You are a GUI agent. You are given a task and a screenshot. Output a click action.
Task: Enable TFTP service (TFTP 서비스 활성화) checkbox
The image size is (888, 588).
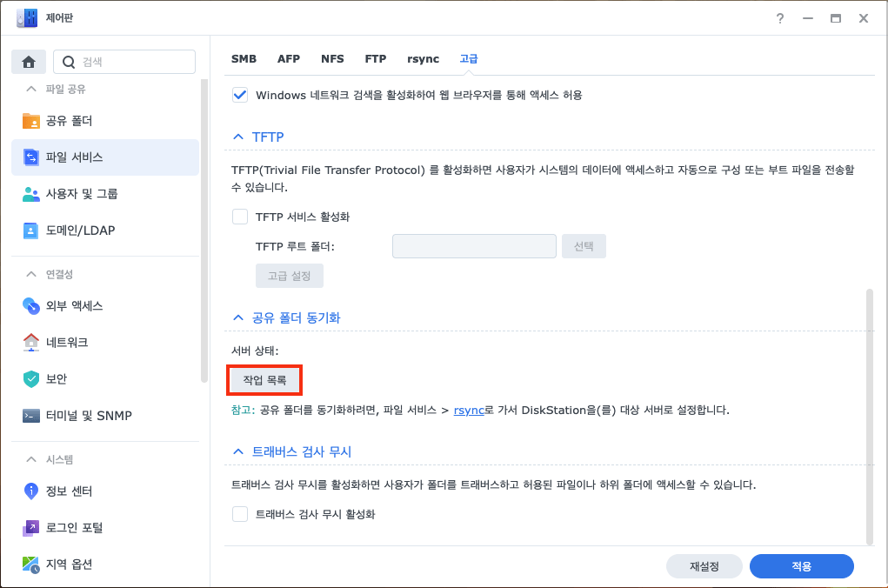coord(240,217)
